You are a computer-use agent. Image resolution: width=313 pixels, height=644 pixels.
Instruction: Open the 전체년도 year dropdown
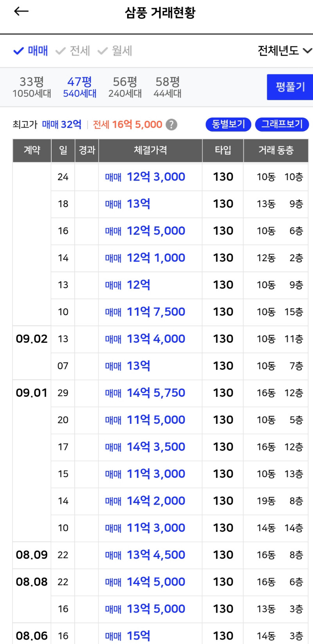(284, 51)
